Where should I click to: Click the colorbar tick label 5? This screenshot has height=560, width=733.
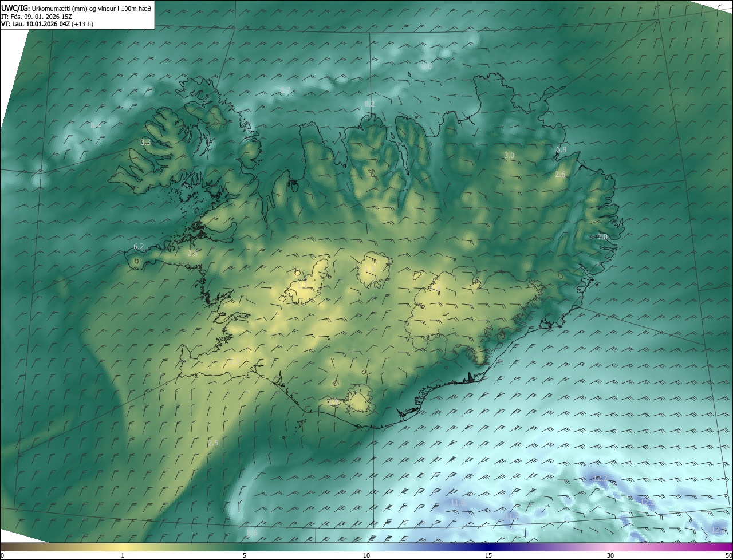click(x=245, y=555)
